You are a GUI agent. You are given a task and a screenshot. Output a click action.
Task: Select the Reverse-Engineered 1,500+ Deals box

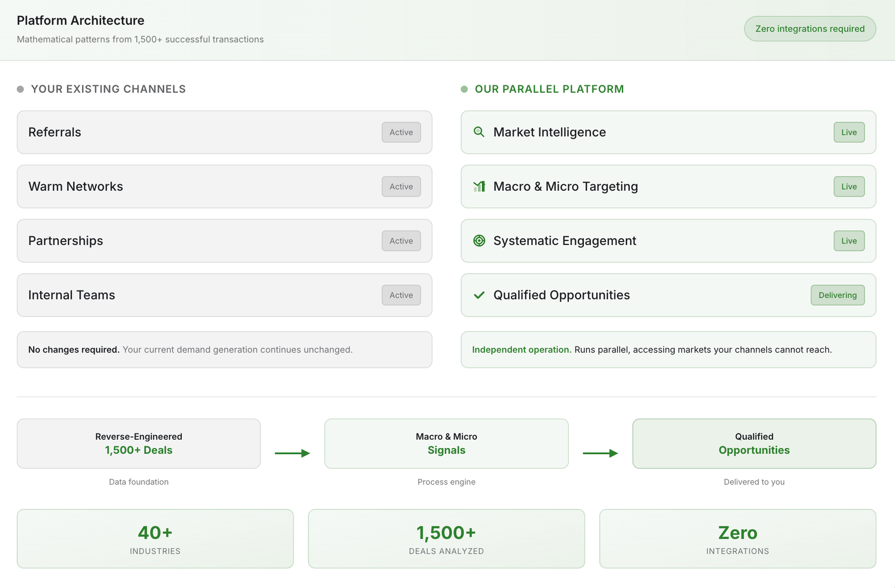click(139, 443)
